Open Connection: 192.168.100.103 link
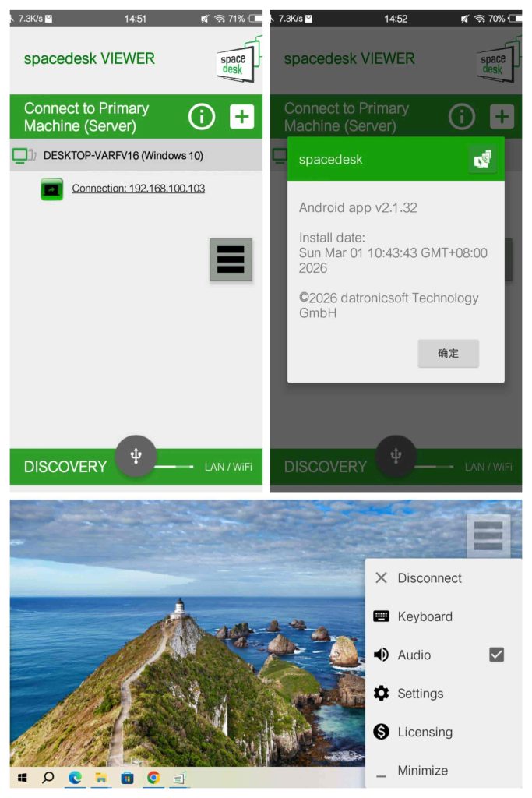Screen dimensions: 532x798 pyautogui.click(x=139, y=189)
